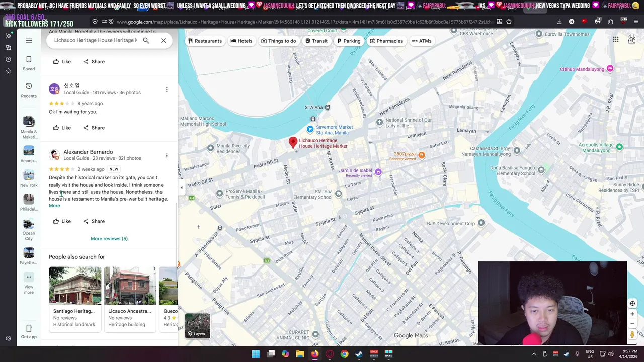This screenshot has width=644, height=362.
Task: Open Windows Start menu
Action: point(256,354)
